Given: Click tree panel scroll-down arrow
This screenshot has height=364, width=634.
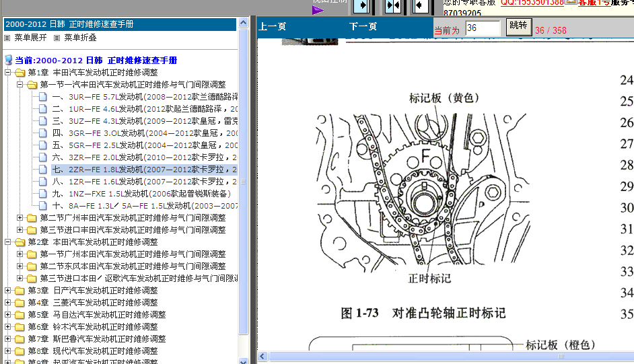Looking at the screenshot, I should [243, 361].
